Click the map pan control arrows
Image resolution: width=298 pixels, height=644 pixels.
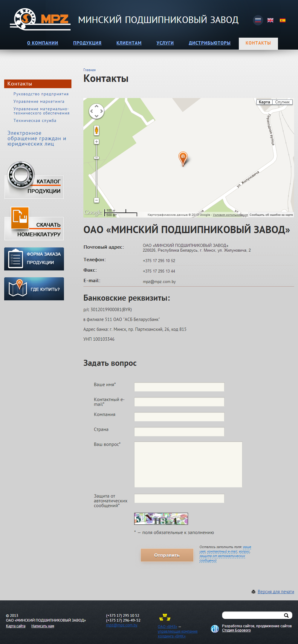tap(97, 111)
